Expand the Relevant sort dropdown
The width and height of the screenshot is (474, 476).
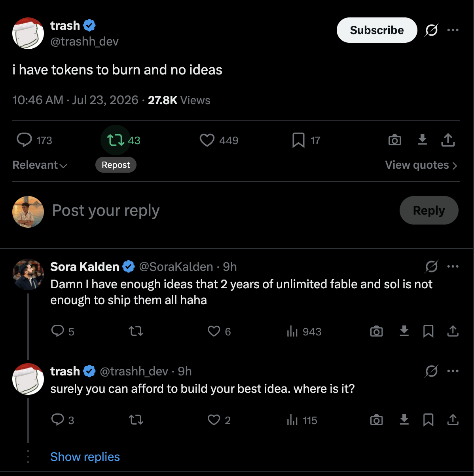pyautogui.click(x=40, y=165)
